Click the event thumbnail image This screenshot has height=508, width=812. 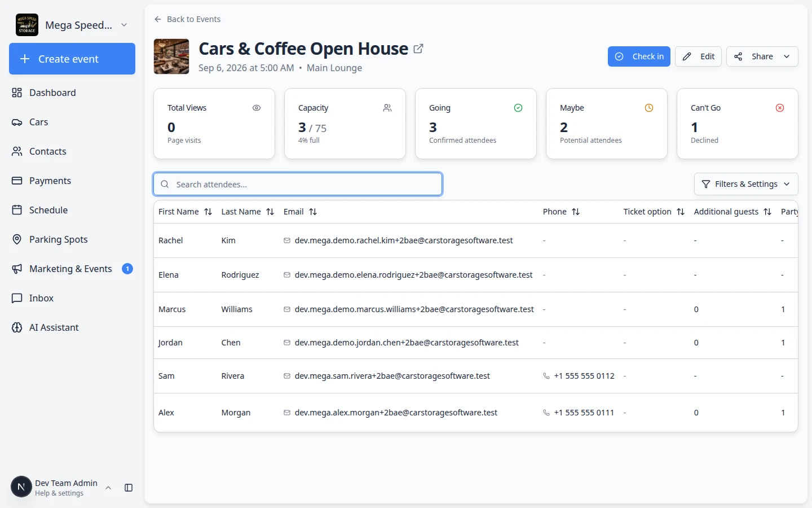(171, 56)
